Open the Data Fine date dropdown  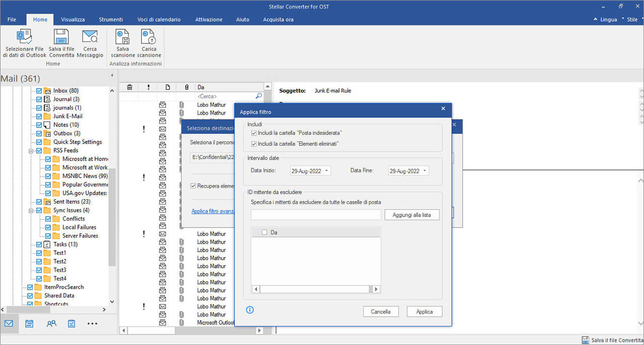[x=425, y=171]
